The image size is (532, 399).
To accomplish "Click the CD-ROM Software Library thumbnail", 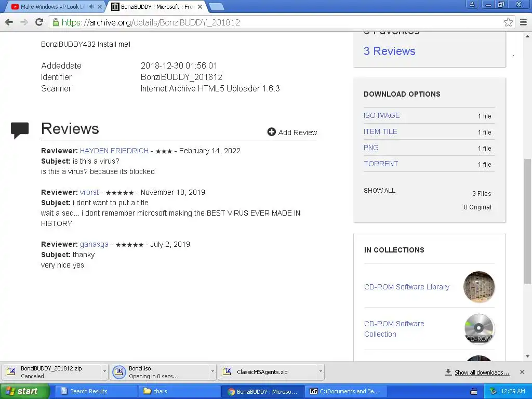I will pyautogui.click(x=478, y=287).
